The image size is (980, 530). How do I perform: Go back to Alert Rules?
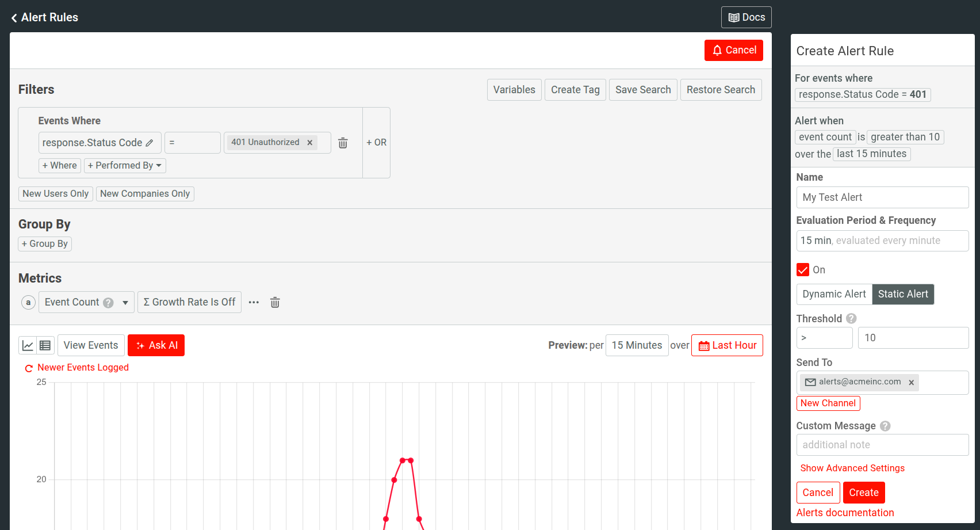tap(44, 17)
